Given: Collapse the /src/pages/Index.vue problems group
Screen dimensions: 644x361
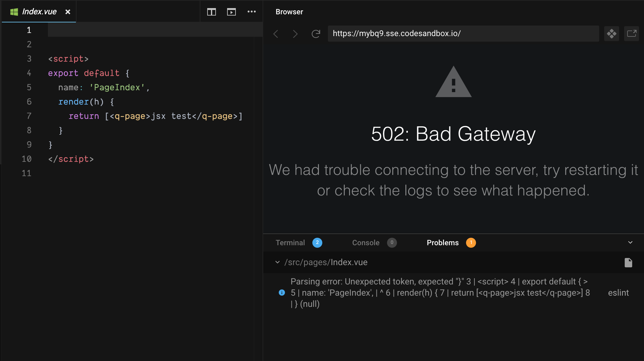Looking at the screenshot, I should (277, 262).
